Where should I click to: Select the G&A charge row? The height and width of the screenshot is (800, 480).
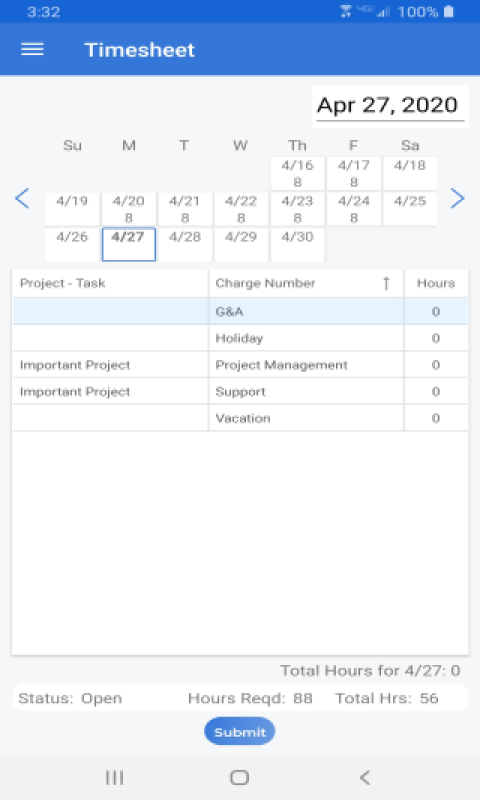(240, 311)
